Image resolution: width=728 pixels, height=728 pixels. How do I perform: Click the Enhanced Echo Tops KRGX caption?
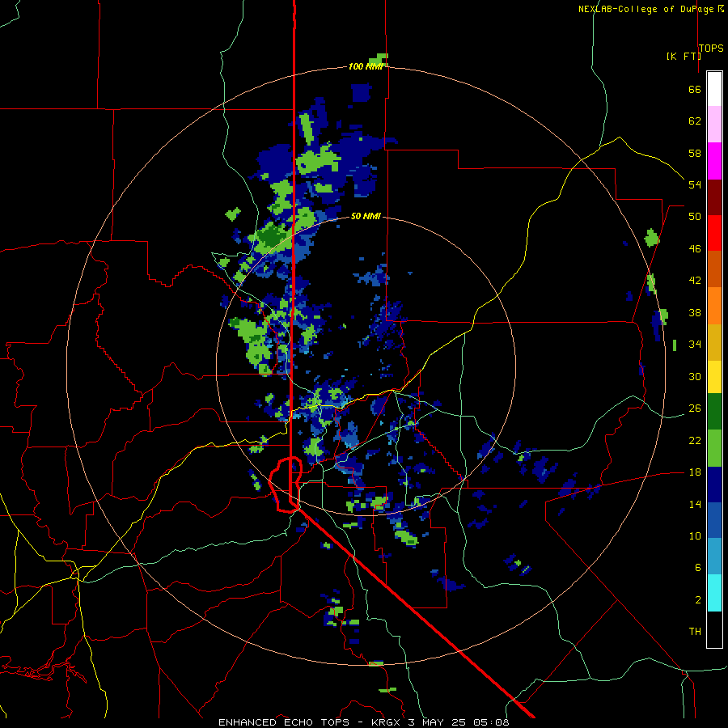364,722
